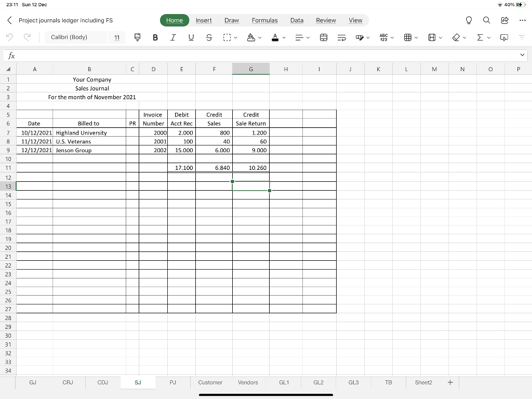Redo the last action
532x399 pixels.
(x=27, y=37)
